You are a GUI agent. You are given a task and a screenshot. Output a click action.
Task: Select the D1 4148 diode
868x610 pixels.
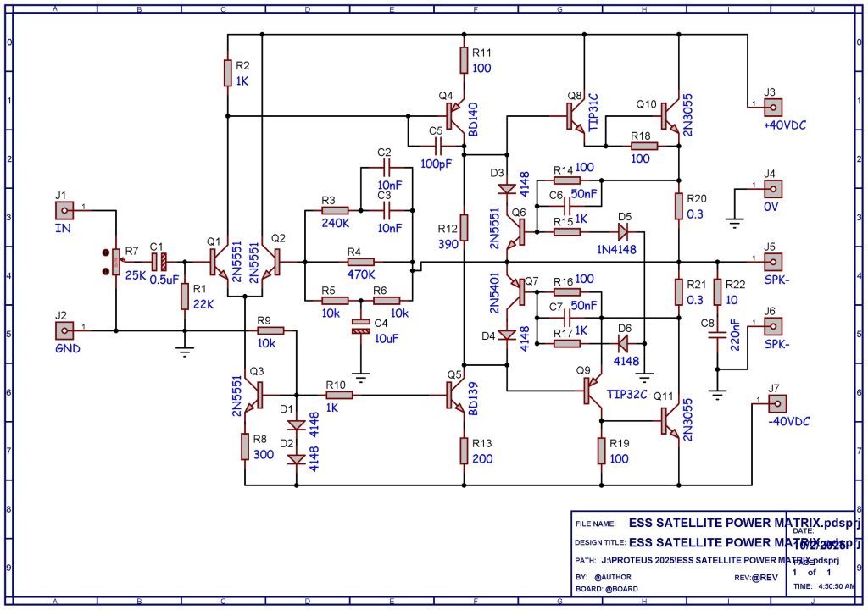(296, 426)
